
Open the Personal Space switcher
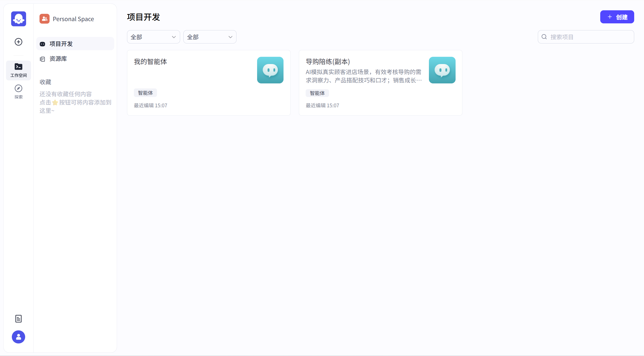tap(73, 19)
